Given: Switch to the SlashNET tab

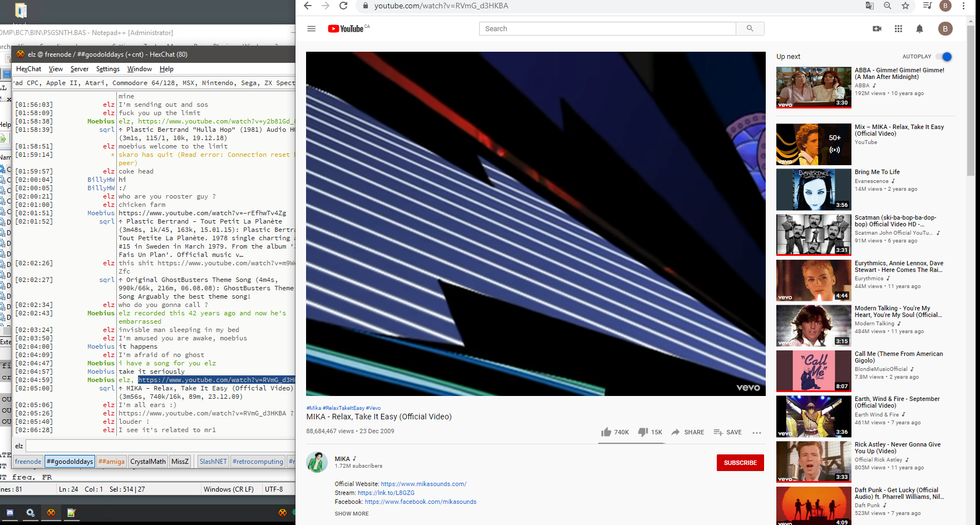Looking at the screenshot, I should click(x=213, y=462).
